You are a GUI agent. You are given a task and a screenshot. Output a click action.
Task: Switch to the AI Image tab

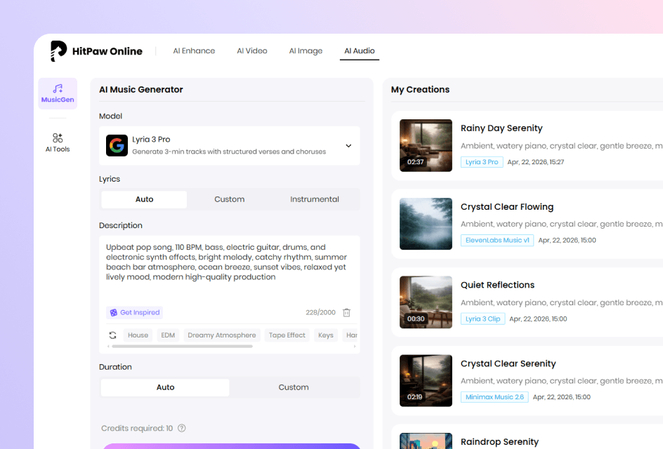tap(306, 51)
